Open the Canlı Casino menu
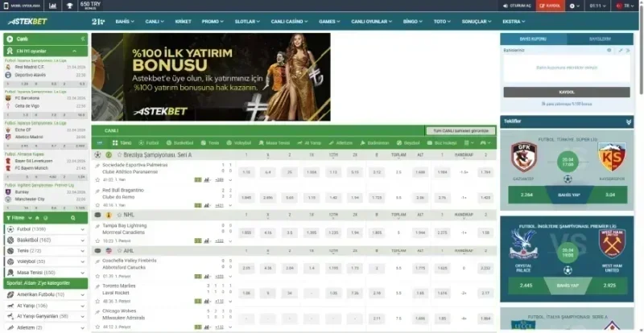 tap(289, 22)
